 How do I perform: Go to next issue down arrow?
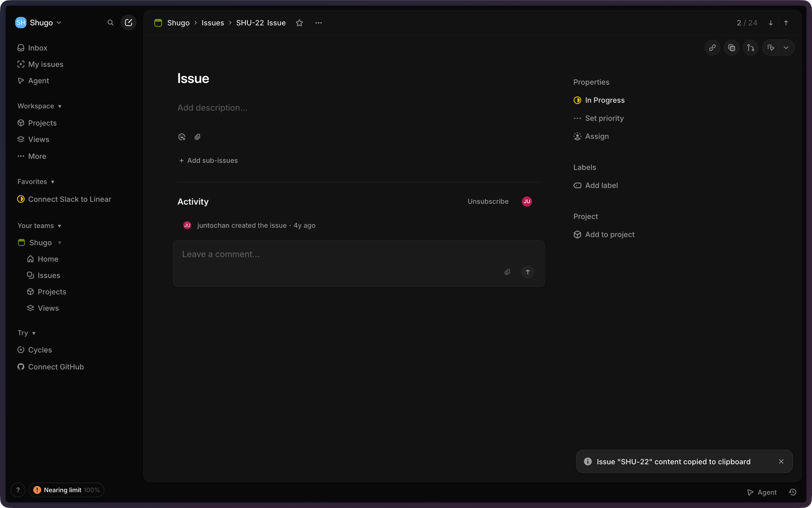click(x=770, y=23)
